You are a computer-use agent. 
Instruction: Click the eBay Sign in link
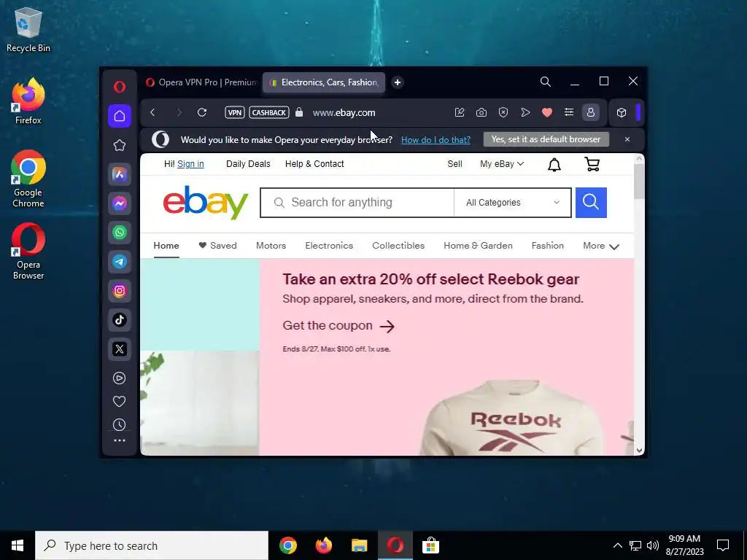(190, 164)
